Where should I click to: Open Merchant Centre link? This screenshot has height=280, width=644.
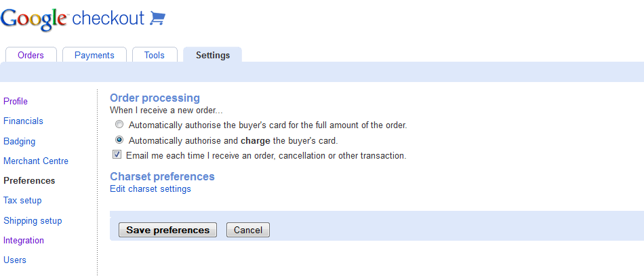pyautogui.click(x=36, y=161)
